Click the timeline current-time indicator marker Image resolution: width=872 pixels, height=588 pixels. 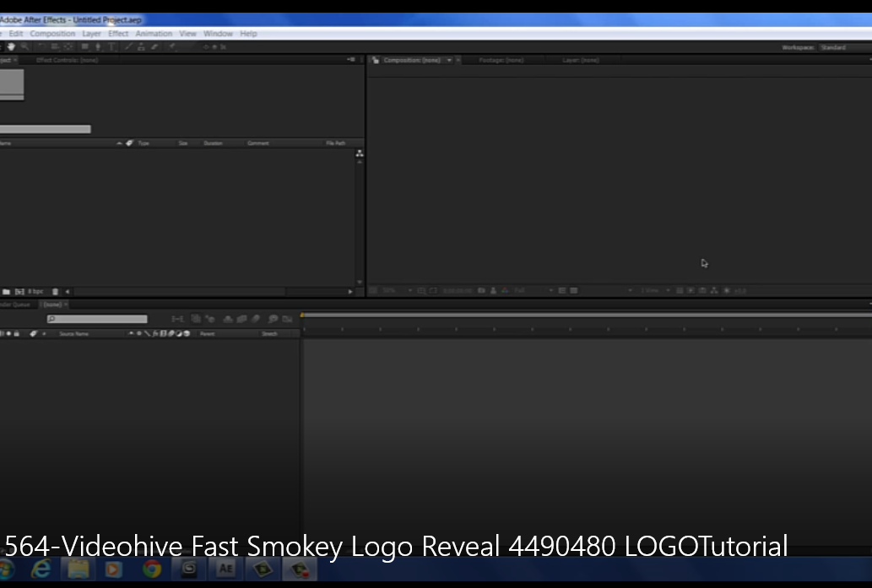(x=302, y=316)
